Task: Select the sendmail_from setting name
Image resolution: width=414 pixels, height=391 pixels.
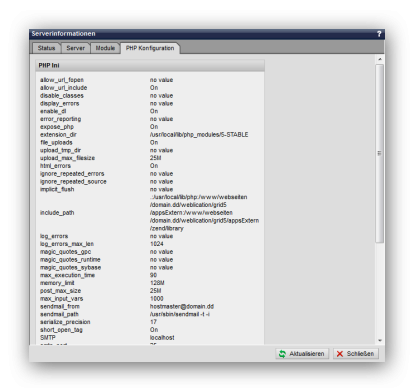Action: point(60,307)
